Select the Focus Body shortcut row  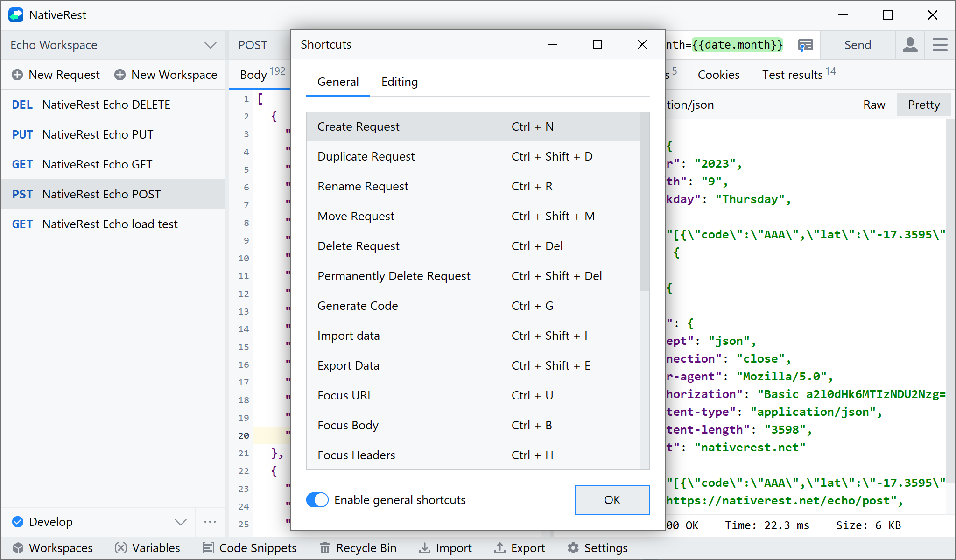tap(473, 425)
